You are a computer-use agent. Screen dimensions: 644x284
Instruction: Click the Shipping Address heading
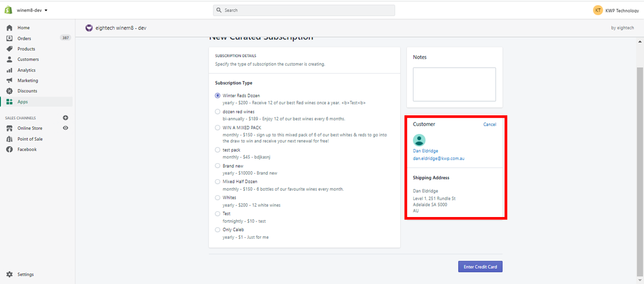431,178
